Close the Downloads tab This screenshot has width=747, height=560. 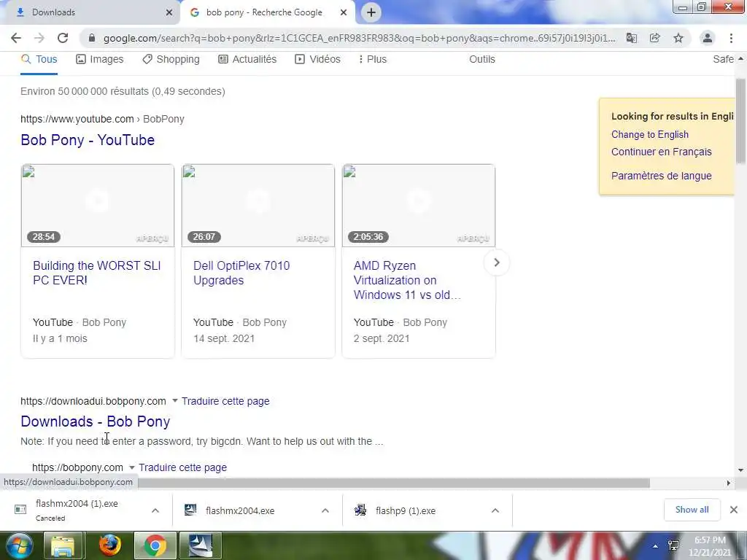(169, 12)
